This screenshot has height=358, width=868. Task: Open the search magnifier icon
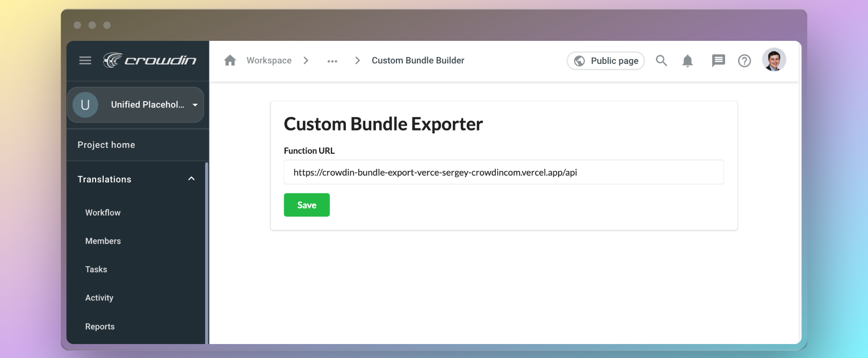point(661,61)
